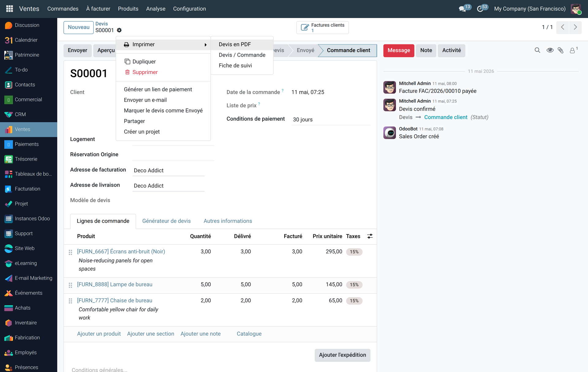Click the red Message button
Image resolution: width=588 pixels, height=372 pixels.
(399, 50)
